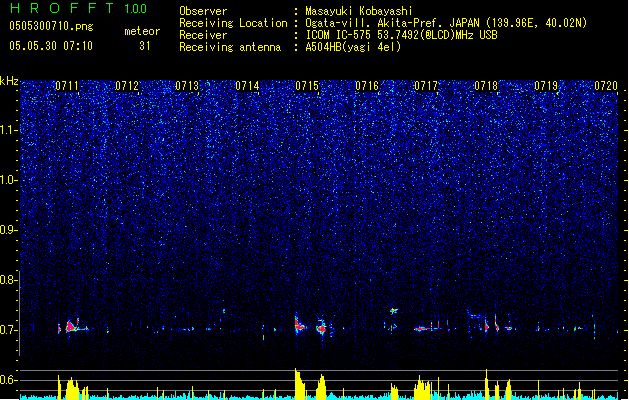Image resolution: width=629 pixels, height=400 pixels.
Task: Click the date stamp 05.05.30 07:10
Action: [51, 46]
